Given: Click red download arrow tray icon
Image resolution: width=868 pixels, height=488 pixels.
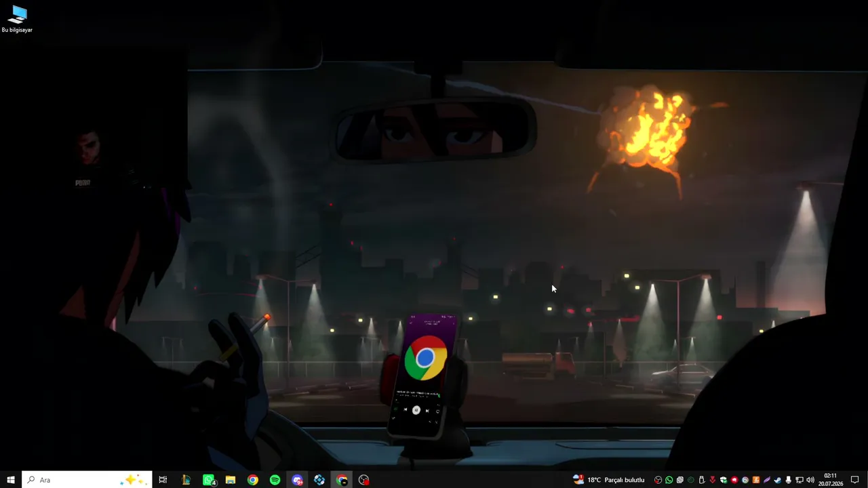Looking at the screenshot, I should click(713, 480).
